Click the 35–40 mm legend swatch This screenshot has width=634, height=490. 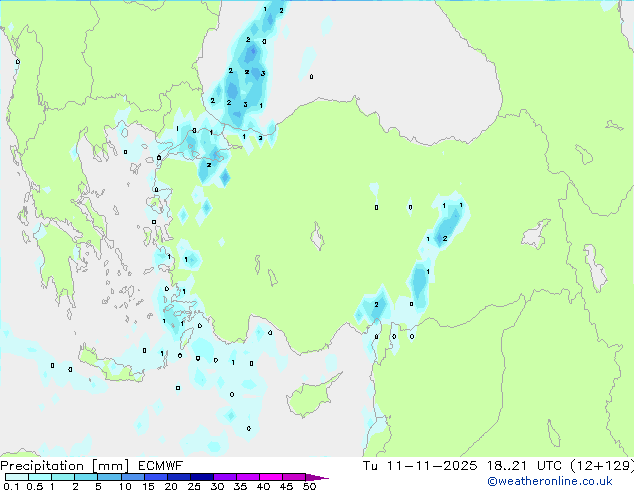click(x=247, y=477)
